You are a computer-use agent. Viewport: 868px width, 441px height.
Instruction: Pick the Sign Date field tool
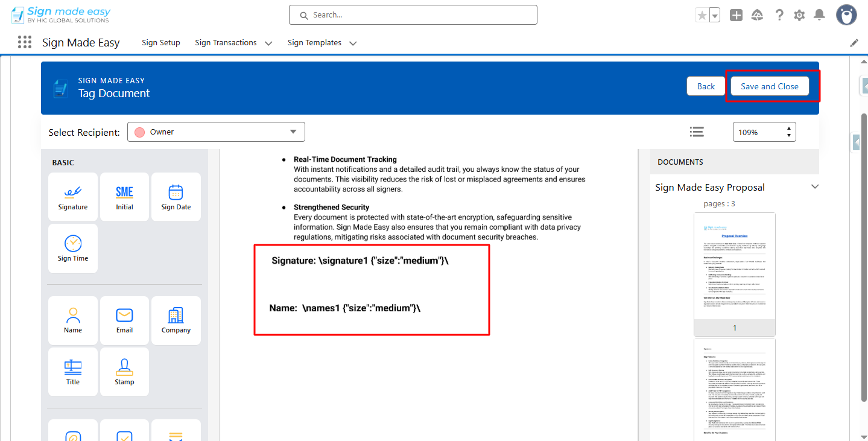[x=176, y=197]
